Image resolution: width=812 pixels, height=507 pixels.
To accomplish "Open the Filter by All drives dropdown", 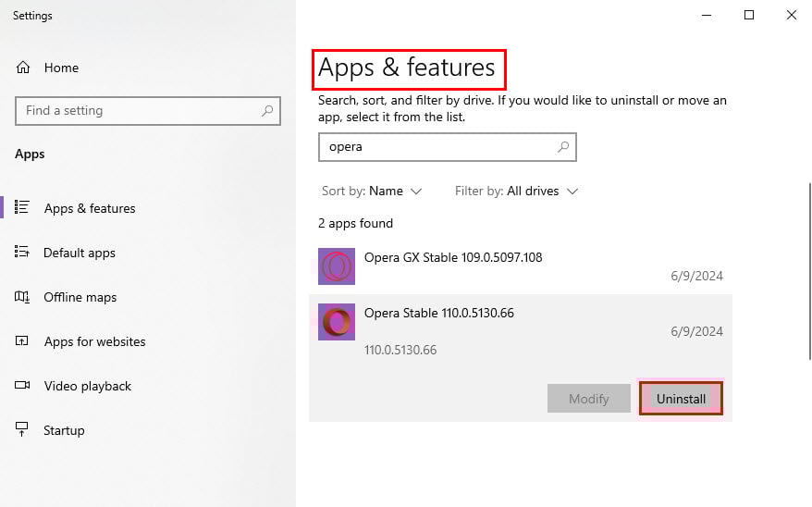I will (x=516, y=192).
